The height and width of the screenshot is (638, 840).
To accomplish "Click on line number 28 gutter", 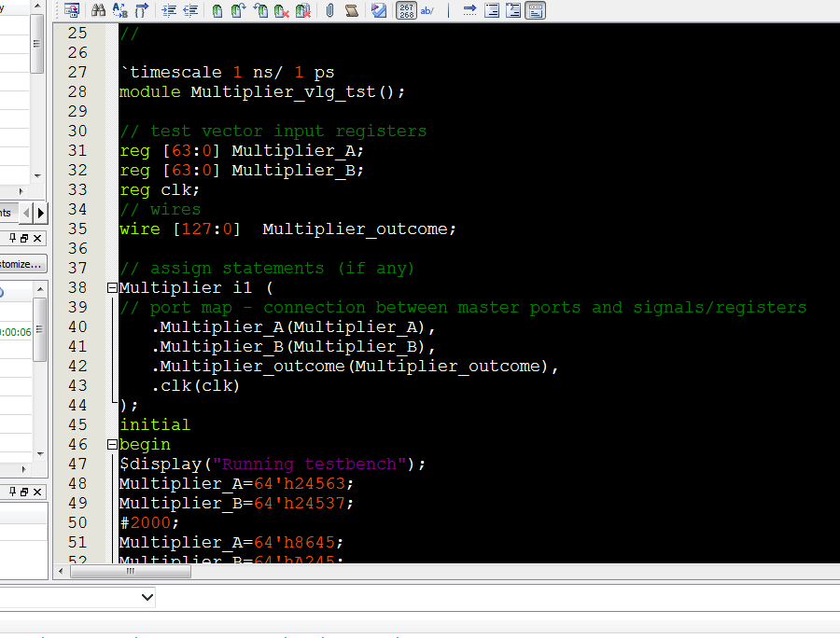I will click(x=77, y=91).
